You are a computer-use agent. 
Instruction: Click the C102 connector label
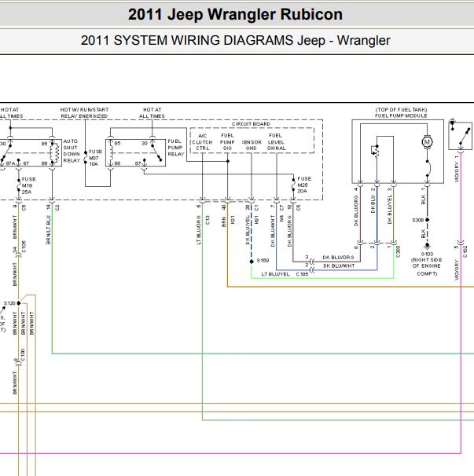465,251
